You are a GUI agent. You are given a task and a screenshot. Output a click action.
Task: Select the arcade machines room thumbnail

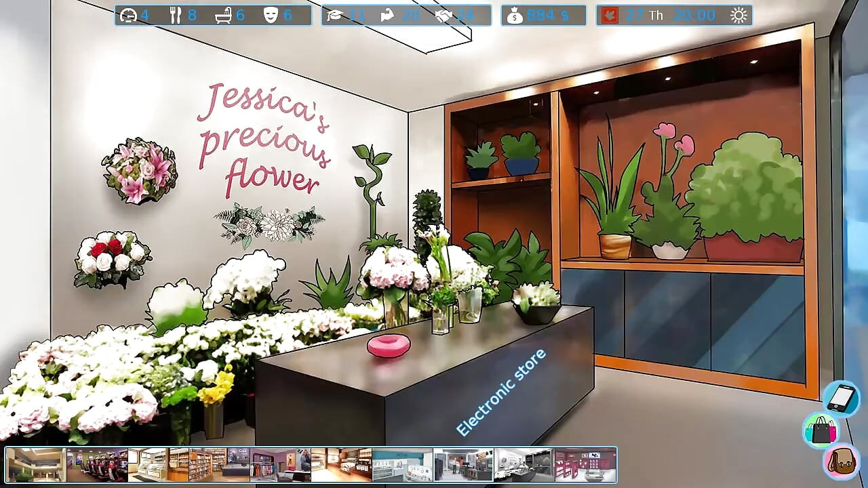(x=98, y=465)
